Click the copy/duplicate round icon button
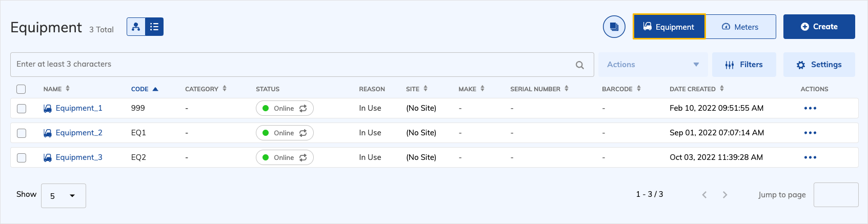This screenshot has height=224, width=868. coord(614,27)
